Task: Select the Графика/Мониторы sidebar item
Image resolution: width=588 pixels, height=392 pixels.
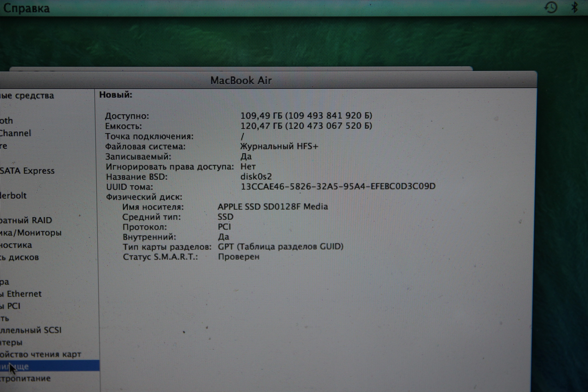Action: (x=30, y=233)
